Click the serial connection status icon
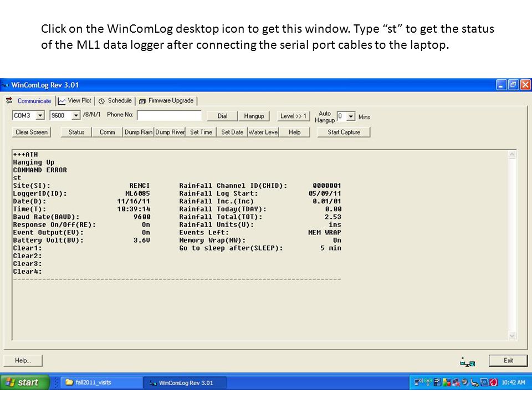The image size is (532, 399). pos(467,362)
